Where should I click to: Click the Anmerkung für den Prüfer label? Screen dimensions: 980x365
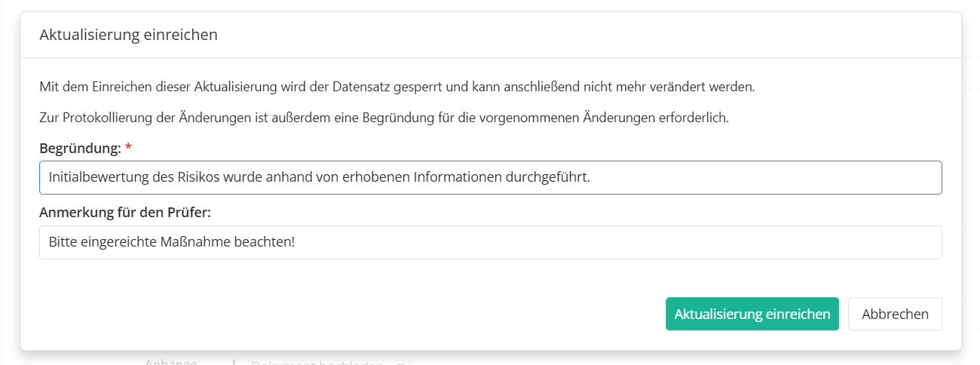(x=125, y=213)
